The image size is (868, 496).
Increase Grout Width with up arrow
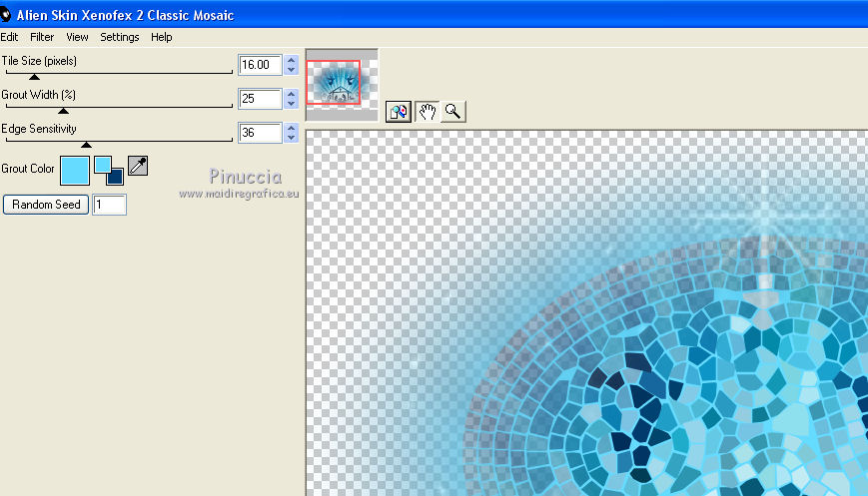[292, 94]
